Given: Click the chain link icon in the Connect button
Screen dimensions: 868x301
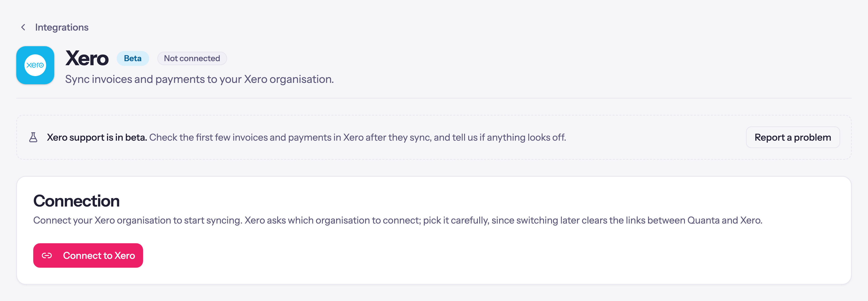Looking at the screenshot, I should [47, 256].
